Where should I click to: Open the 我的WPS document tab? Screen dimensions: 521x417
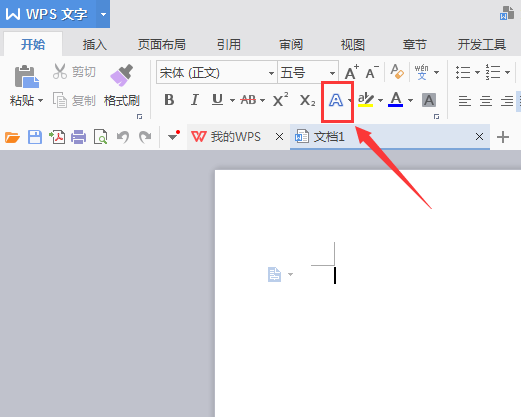click(x=226, y=137)
